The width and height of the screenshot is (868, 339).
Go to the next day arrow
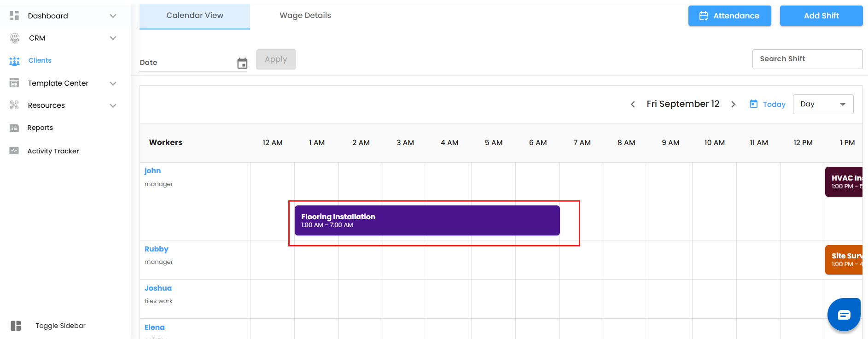click(733, 104)
